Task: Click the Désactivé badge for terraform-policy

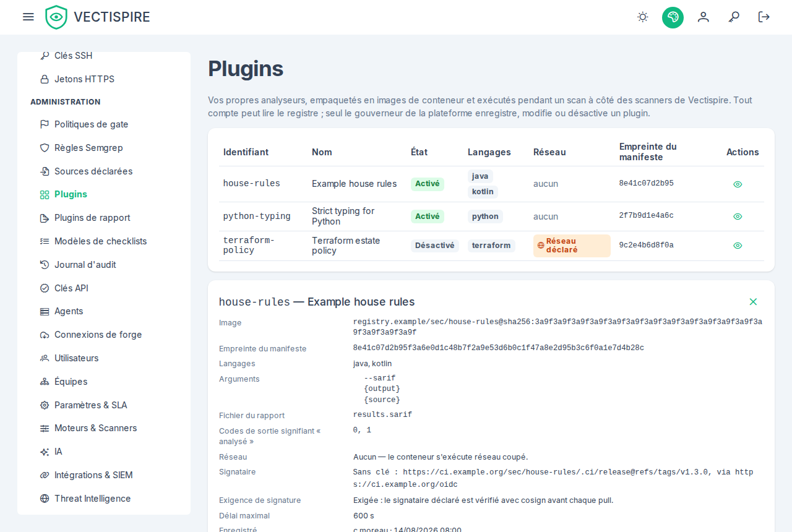Action: 435,246
